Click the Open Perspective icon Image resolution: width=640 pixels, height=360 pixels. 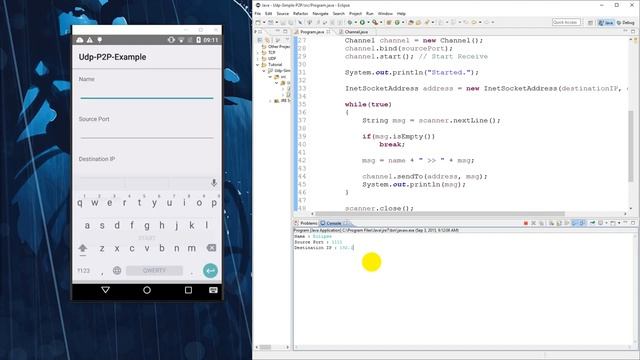click(x=590, y=23)
